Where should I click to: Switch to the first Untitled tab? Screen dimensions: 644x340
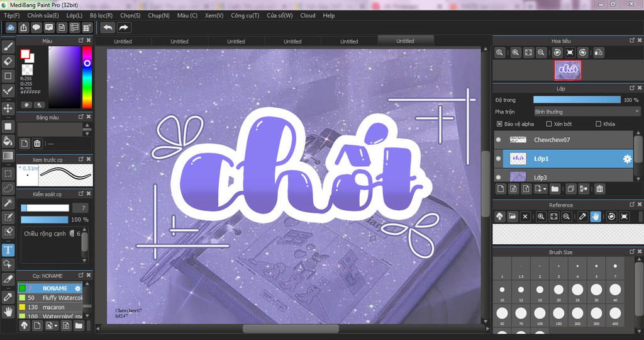coord(123,41)
